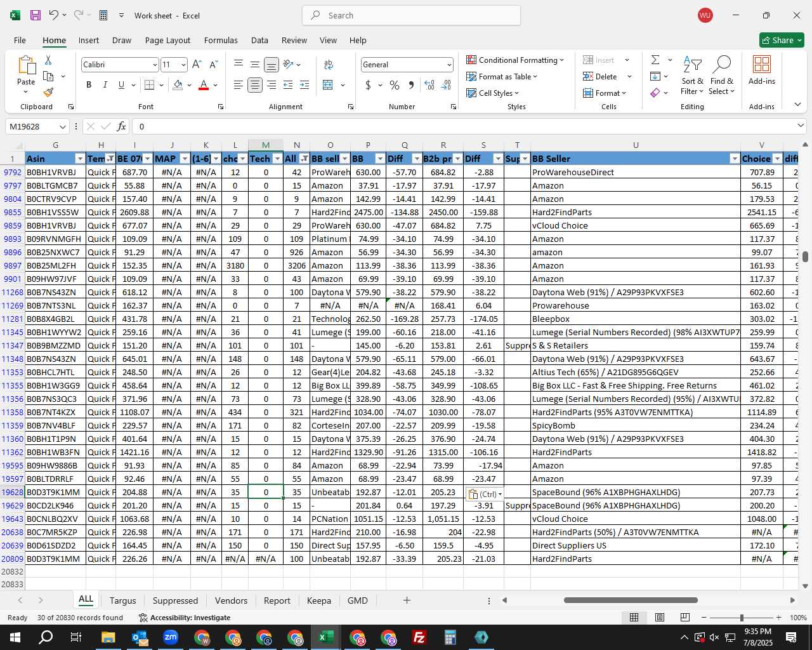
Task: Click Conditional Formatting button
Action: pyautogui.click(x=515, y=60)
